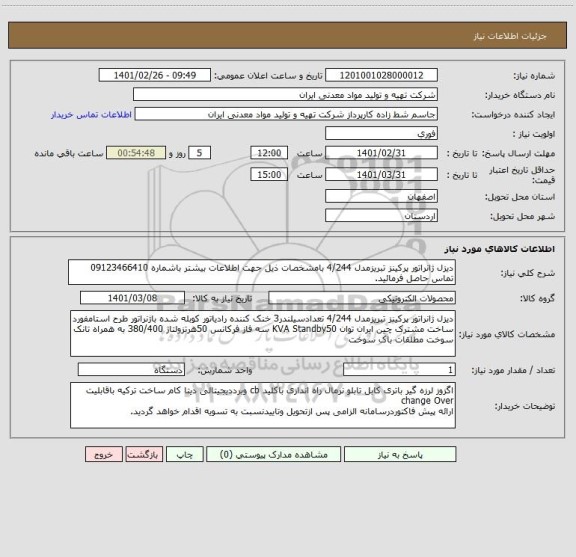The height and width of the screenshot is (557, 576).
Task: Click delivery province field 'اصفهان'
Action: tap(381, 197)
